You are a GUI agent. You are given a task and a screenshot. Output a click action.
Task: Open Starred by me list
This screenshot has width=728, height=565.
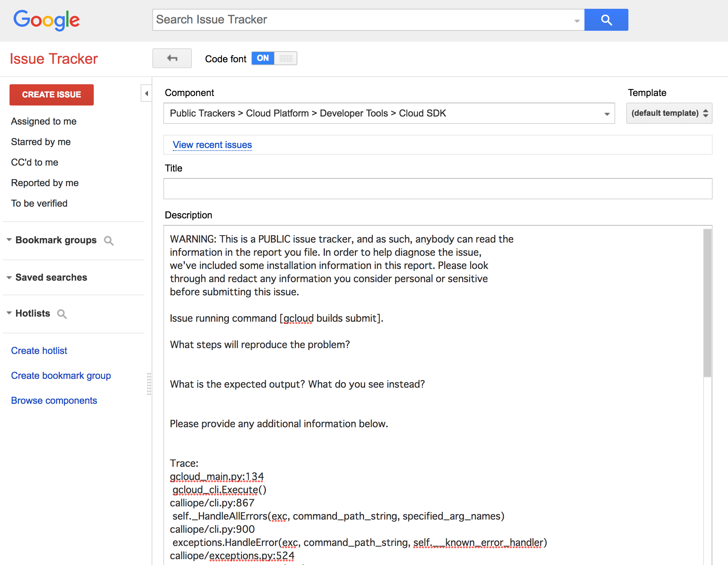41,142
